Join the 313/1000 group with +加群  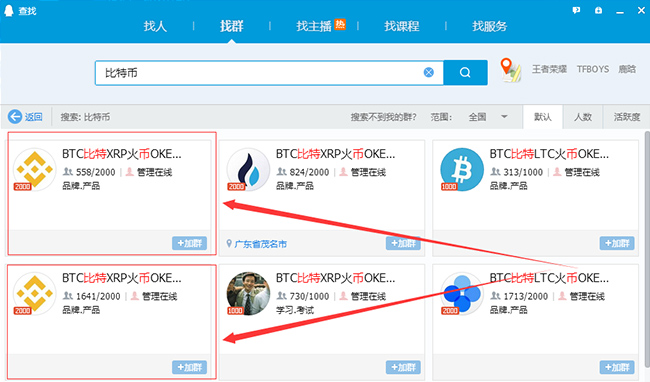617,243
